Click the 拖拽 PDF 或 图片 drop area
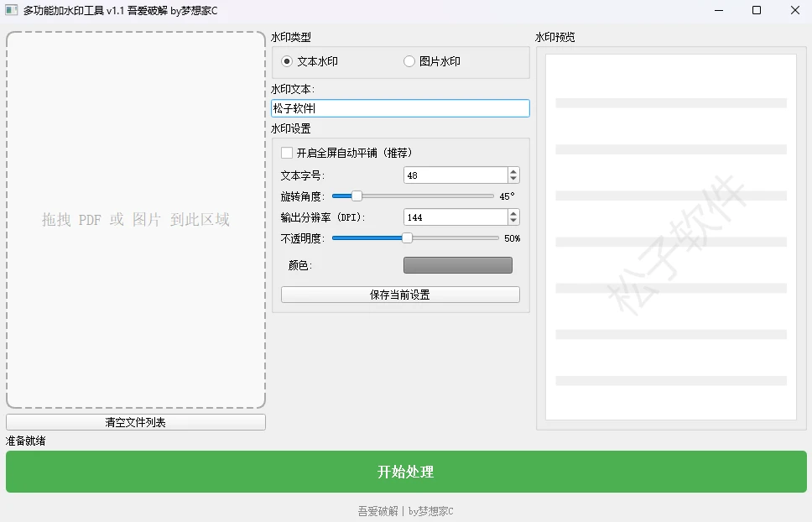The image size is (812, 522). 135,220
